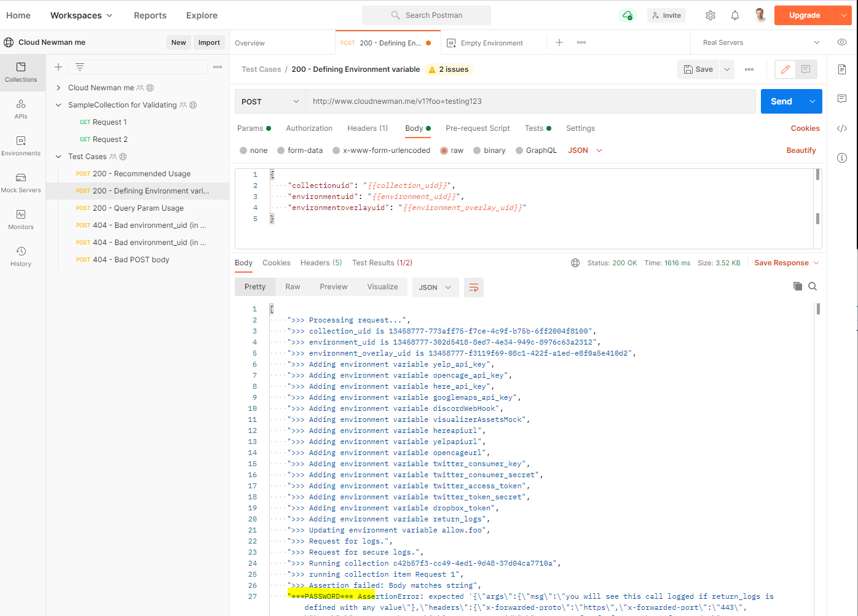Viewport: 858px width, 616px height.
Task: Open the notifications bell
Action: point(735,15)
